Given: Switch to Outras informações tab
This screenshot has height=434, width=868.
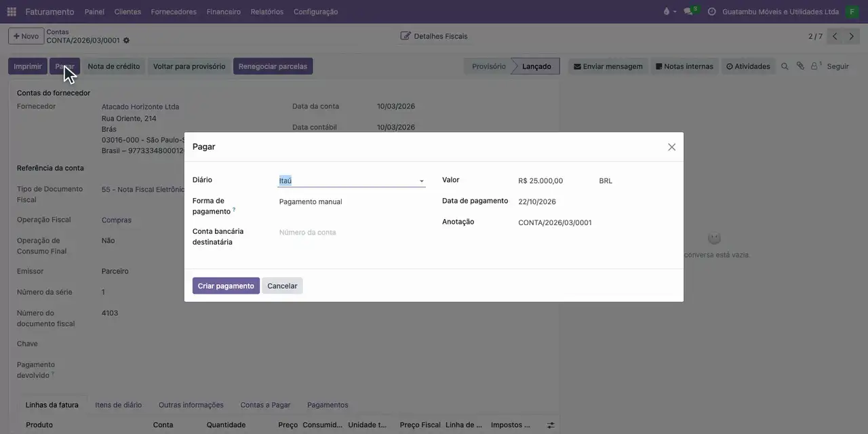Looking at the screenshot, I should click(191, 405).
